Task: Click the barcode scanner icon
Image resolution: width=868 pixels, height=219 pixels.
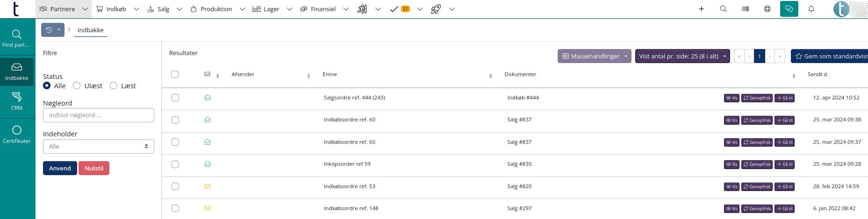Action: (x=745, y=9)
